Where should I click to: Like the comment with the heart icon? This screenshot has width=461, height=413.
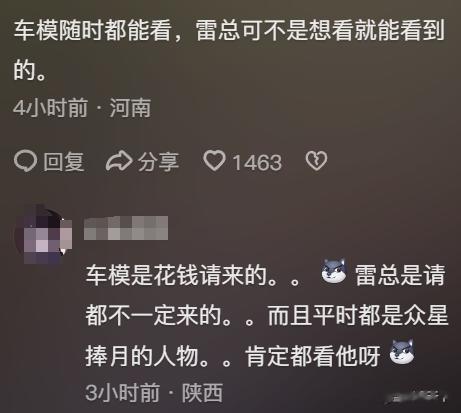[214, 161]
